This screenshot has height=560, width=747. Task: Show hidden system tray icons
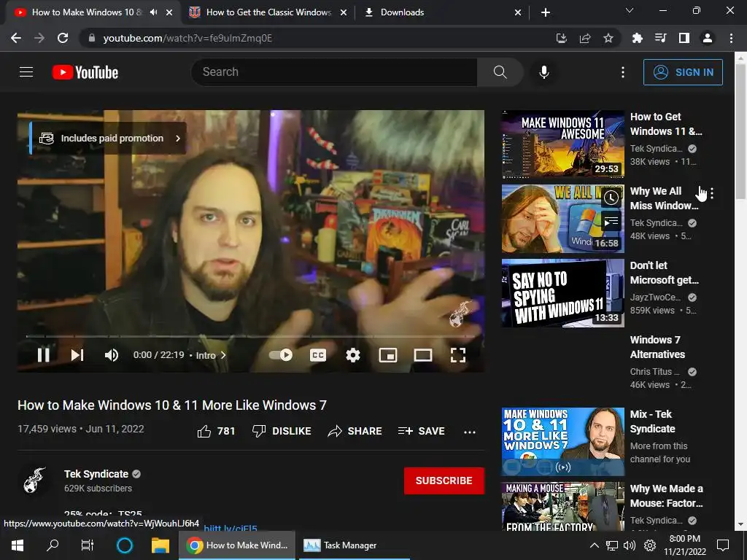click(594, 545)
